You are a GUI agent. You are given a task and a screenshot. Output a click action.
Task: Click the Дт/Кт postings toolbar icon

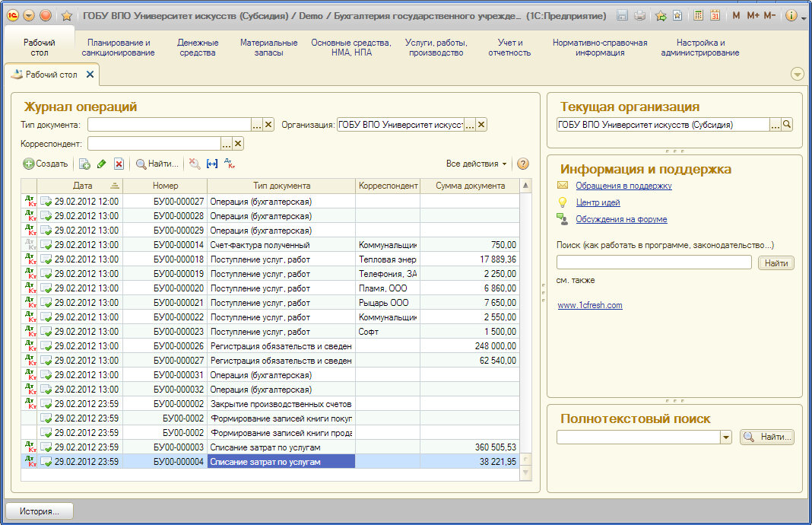(x=230, y=164)
